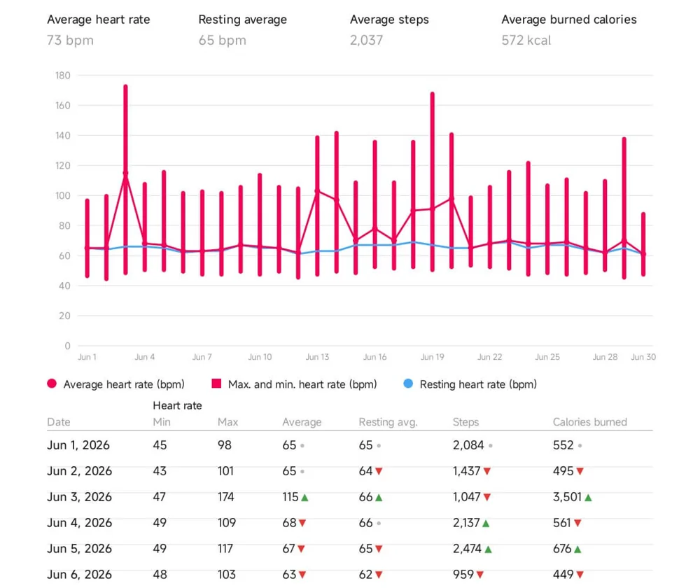Click the 180 y-axis label
The height and width of the screenshot is (588, 700).
click(63, 76)
